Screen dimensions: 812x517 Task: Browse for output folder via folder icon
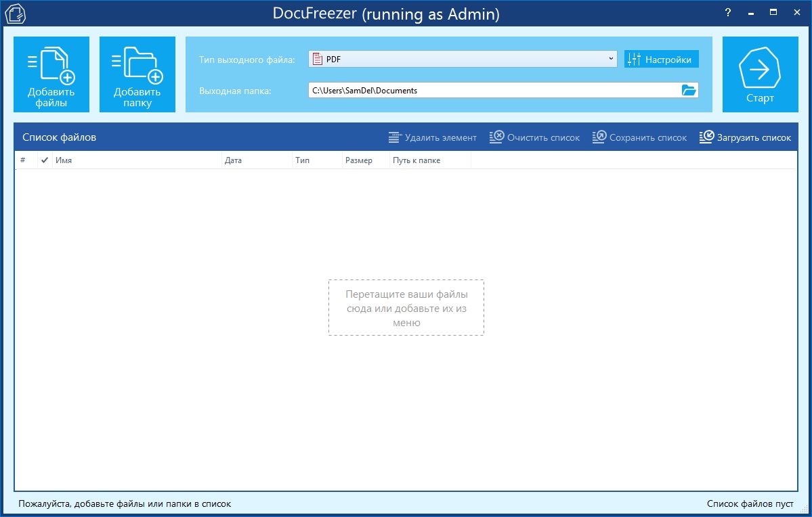[689, 90]
